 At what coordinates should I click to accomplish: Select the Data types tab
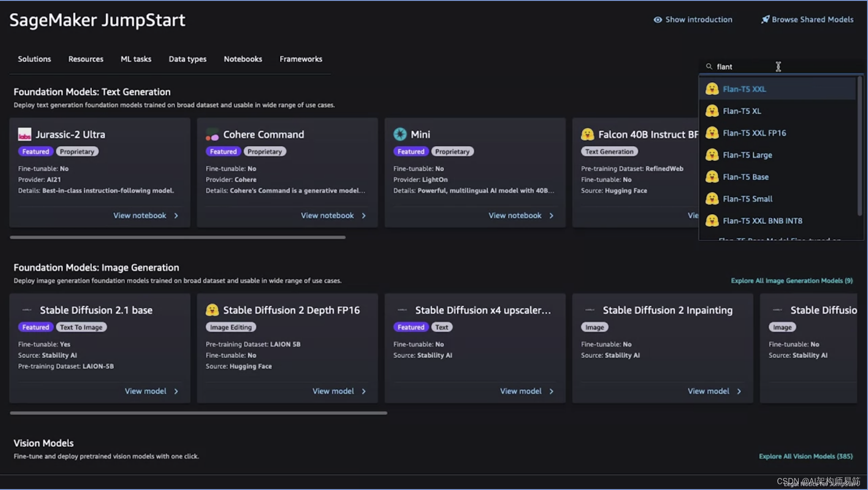click(187, 59)
